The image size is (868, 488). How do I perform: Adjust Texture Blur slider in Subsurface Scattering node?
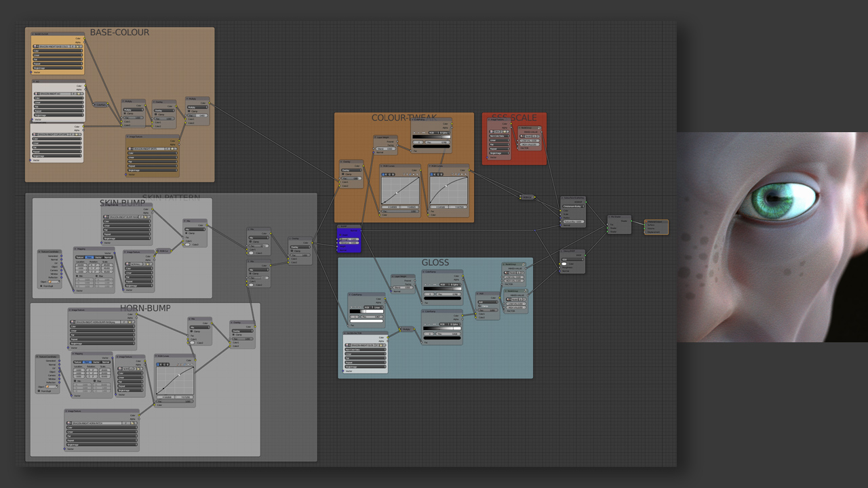573,222
